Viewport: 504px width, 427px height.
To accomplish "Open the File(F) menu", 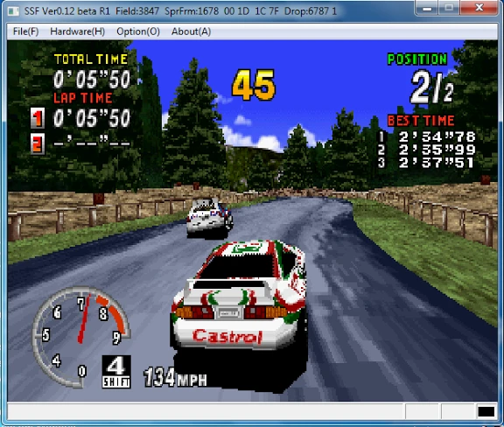I will (x=25, y=31).
